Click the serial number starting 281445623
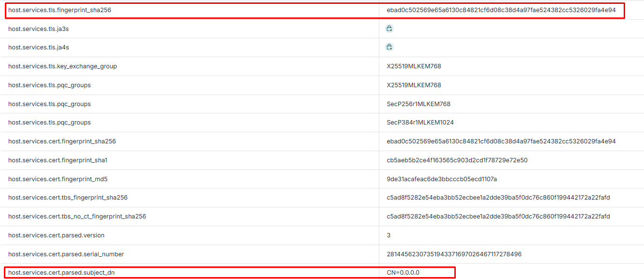The image size is (644, 280). coord(454,254)
